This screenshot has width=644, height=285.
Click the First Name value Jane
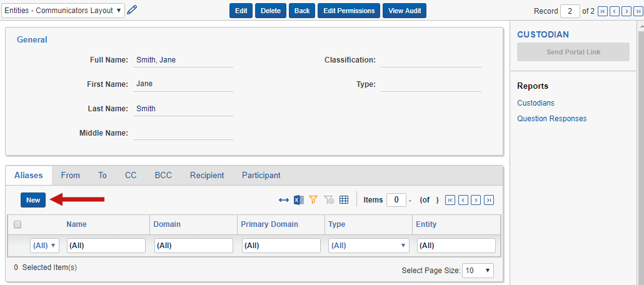pos(144,84)
